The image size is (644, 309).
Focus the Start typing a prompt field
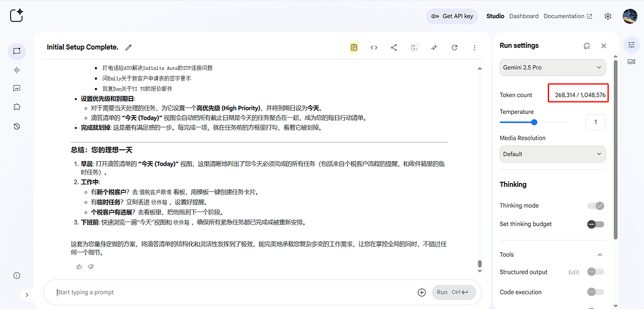pyautogui.click(x=234, y=293)
